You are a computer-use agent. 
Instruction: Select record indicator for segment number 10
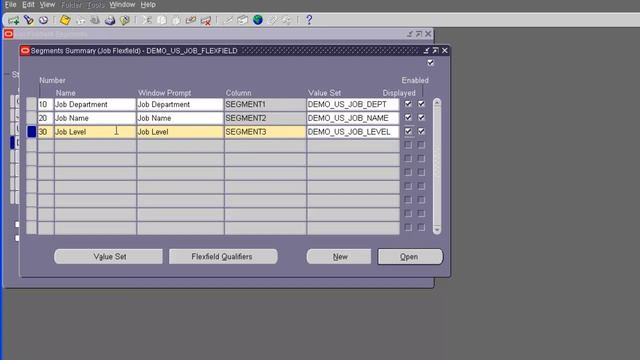(31, 104)
